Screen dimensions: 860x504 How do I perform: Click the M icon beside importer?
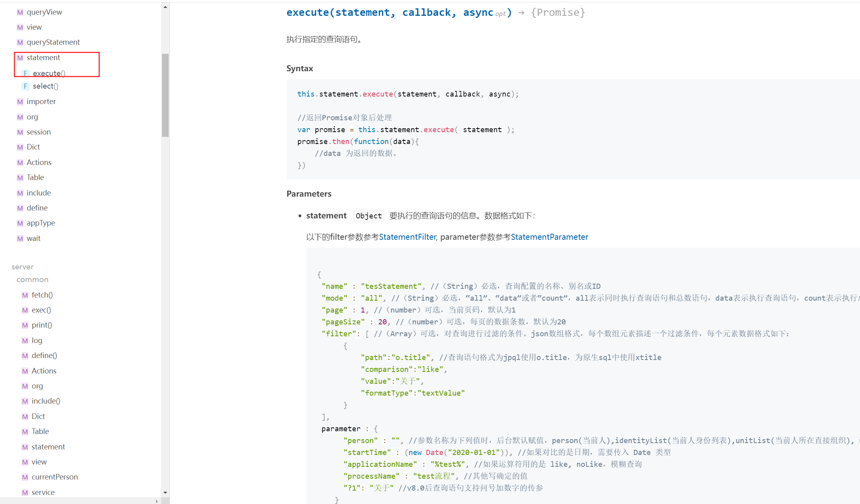click(x=20, y=102)
